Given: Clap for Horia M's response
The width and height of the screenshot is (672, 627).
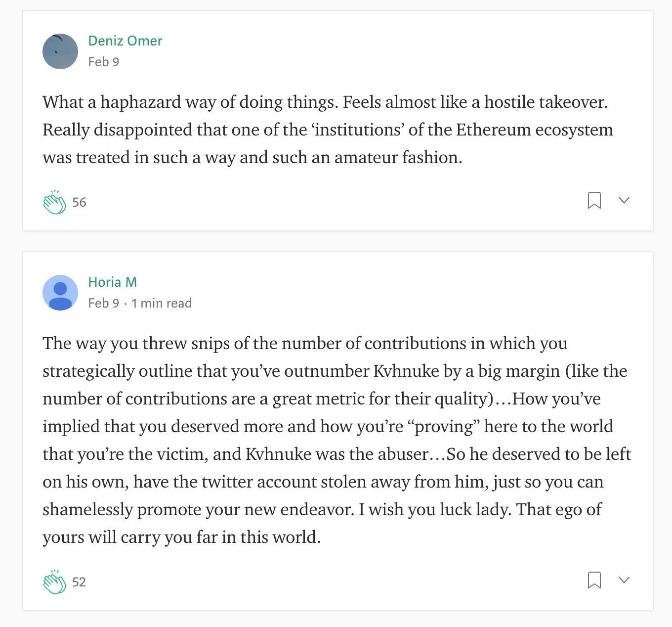Looking at the screenshot, I should [x=54, y=582].
